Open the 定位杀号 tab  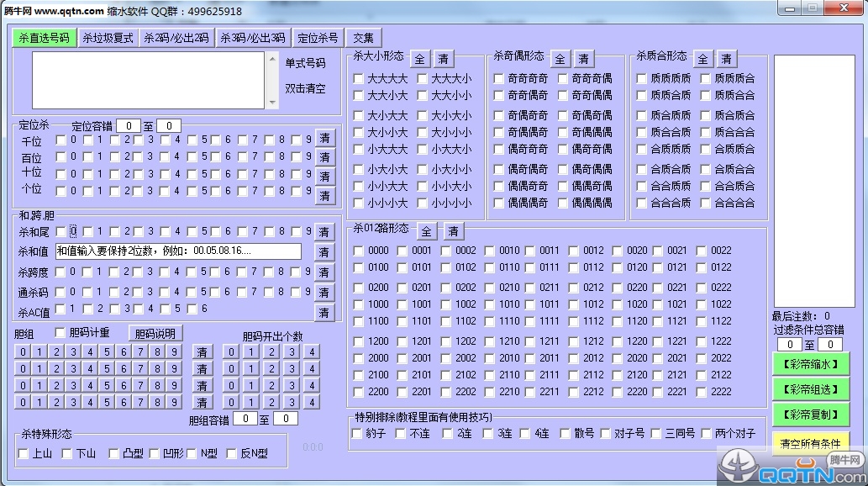tap(318, 38)
